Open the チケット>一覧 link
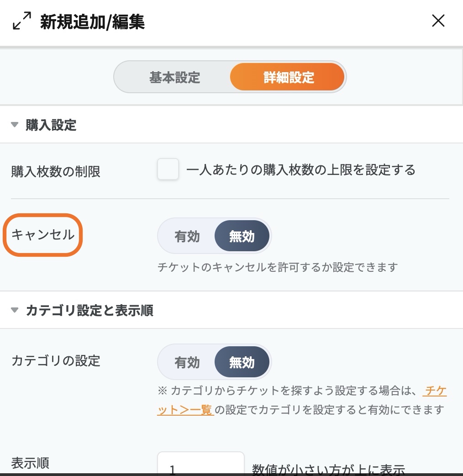The image size is (463, 476). point(185,409)
